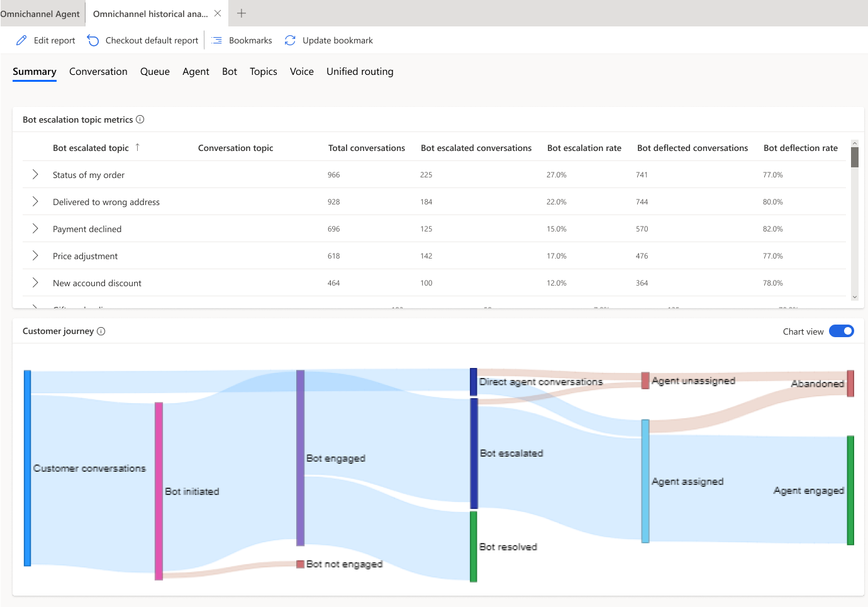The height and width of the screenshot is (607, 868).
Task: Click the Bot escalated topic column header
Action: point(91,148)
